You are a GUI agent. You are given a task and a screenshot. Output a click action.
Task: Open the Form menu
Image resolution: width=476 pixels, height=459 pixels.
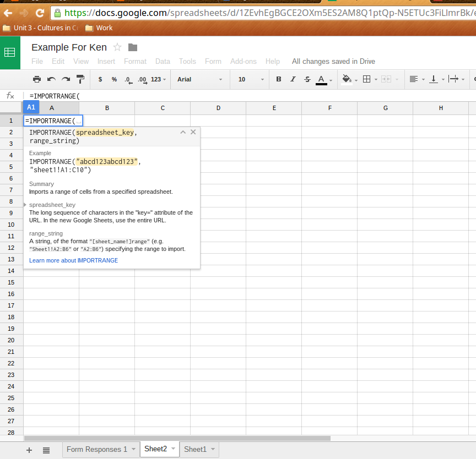(213, 61)
